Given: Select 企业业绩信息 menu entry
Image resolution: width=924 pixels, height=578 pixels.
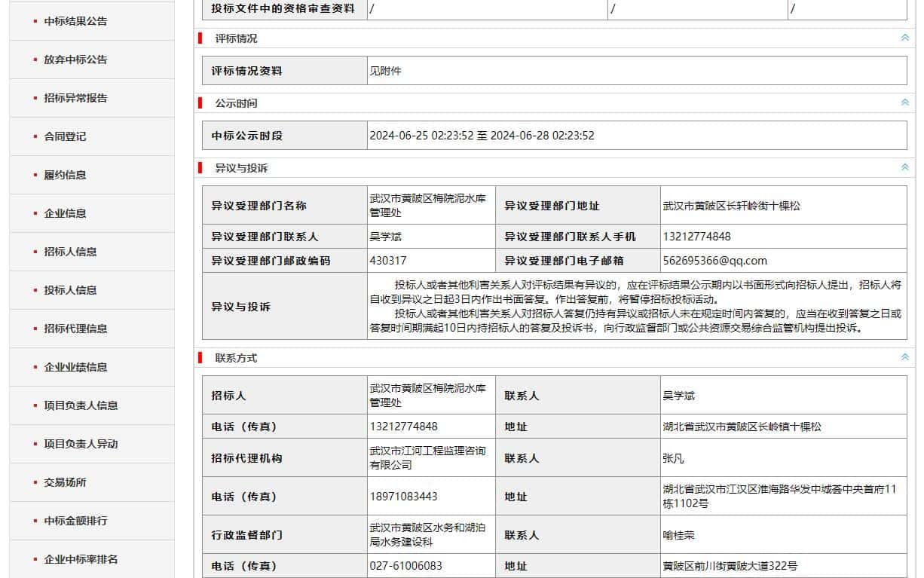Looking at the screenshot, I should pos(75,367).
